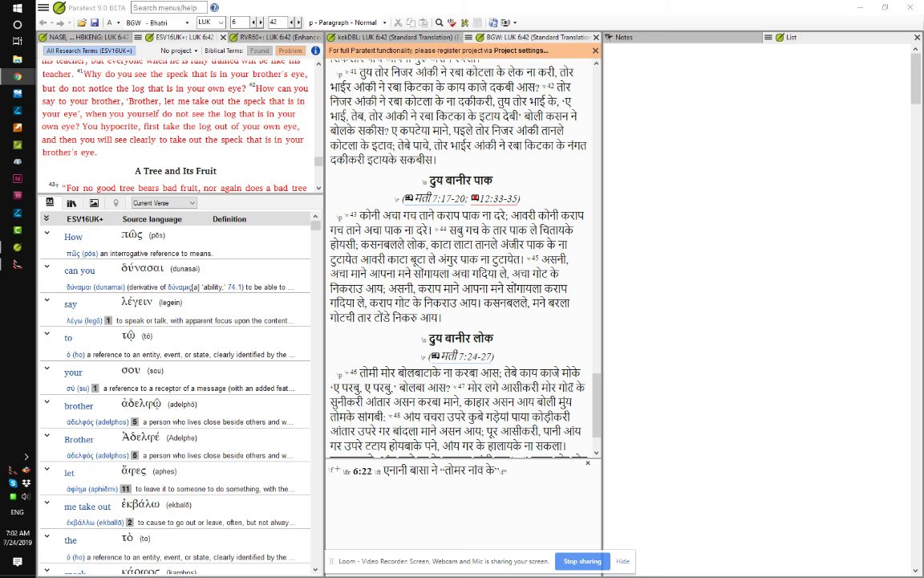Screen dimensions: 924x578
Task: Open ESV16UK+ window hamburger menu
Action: click(138, 37)
